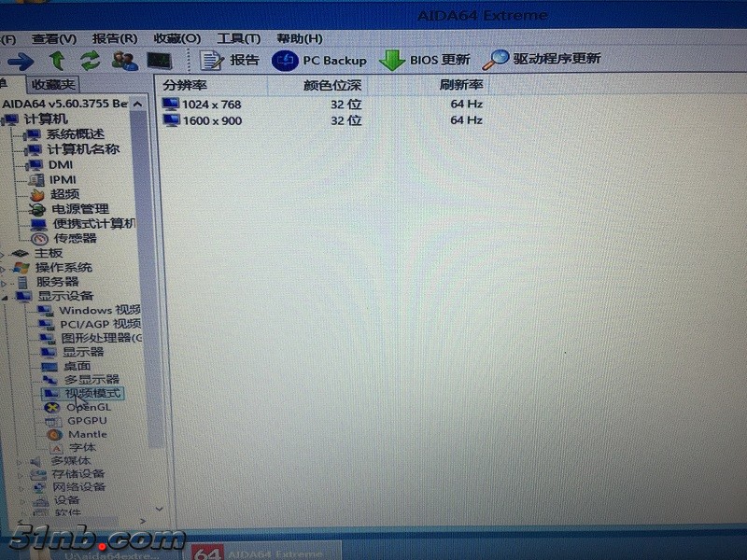747x560 pixels.
Task: Select 多显示器 in the tree
Action: coord(92,380)
